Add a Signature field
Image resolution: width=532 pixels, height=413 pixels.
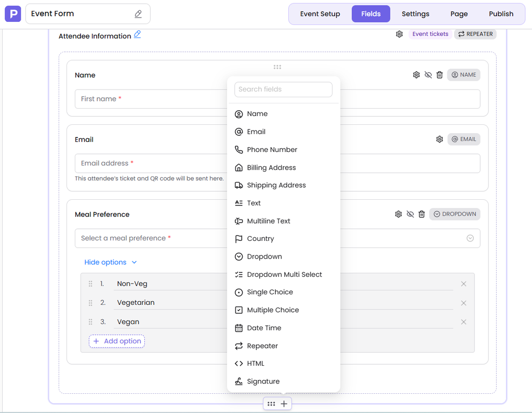tap(284, 381)
